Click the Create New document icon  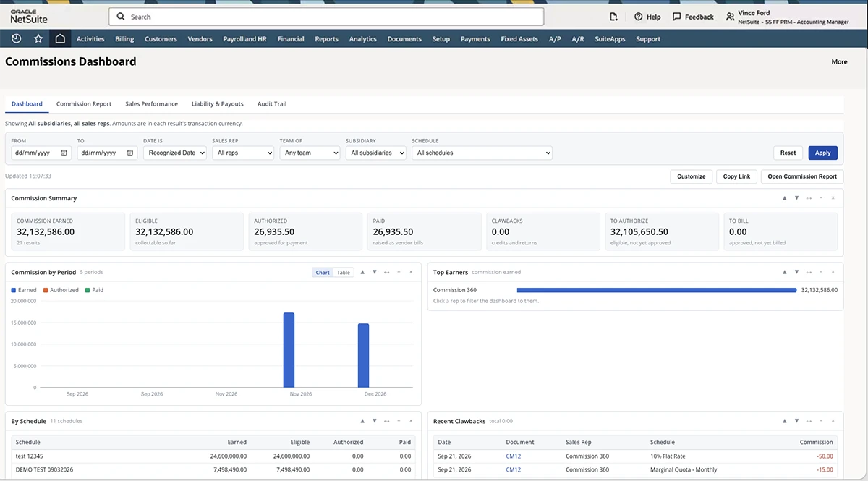(613, 17)
